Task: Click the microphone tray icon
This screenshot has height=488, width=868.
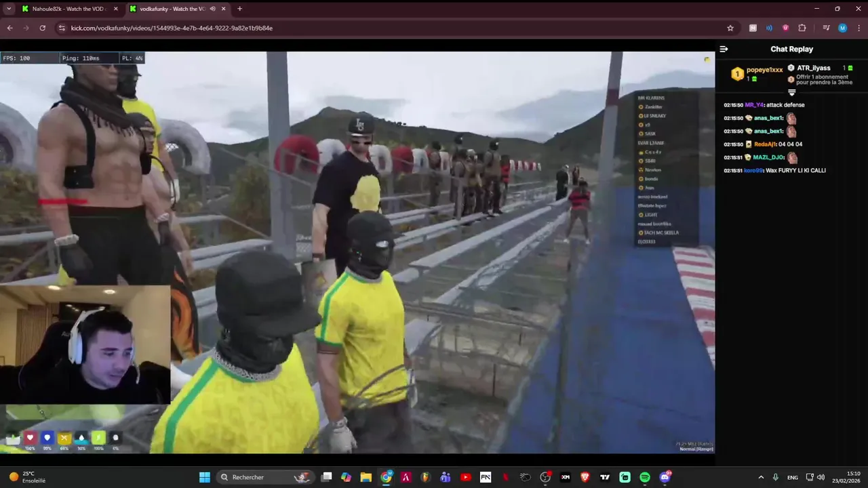Action: click(776, 477)
